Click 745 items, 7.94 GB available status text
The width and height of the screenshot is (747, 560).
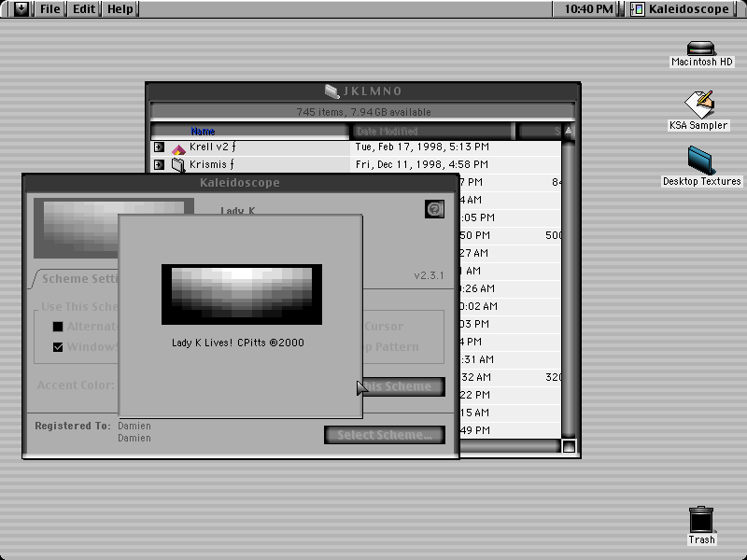click(363, 112)
